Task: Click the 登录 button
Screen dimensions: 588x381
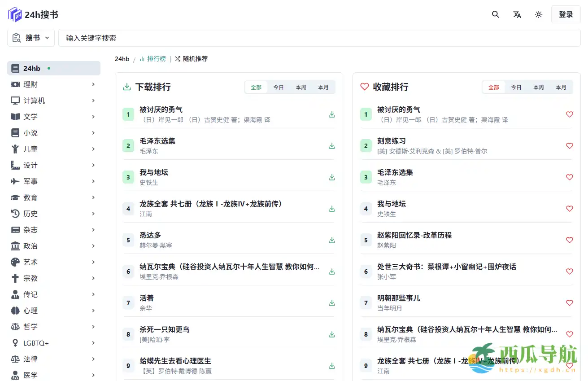Action: [566, 14]
